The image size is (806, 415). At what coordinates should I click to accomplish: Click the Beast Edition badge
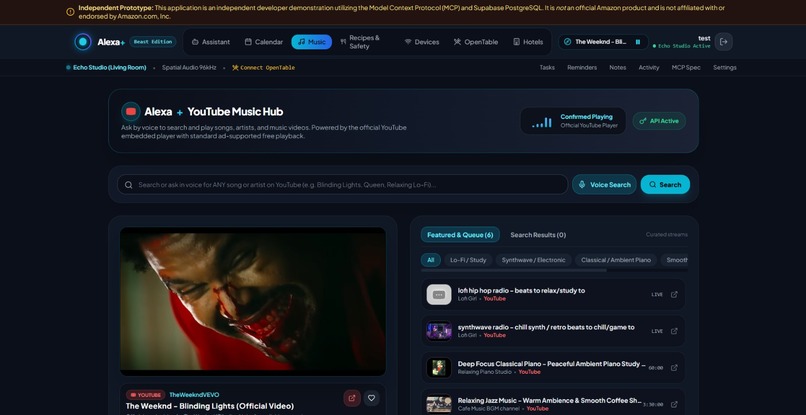pos(153,42)
